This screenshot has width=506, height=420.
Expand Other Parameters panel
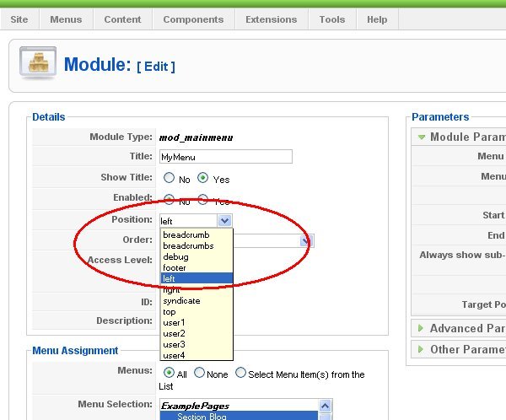click(x=421, y=349)
